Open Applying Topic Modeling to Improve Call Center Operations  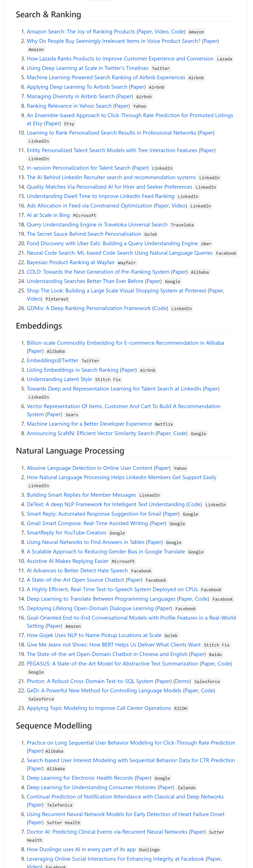coord(99,708)
